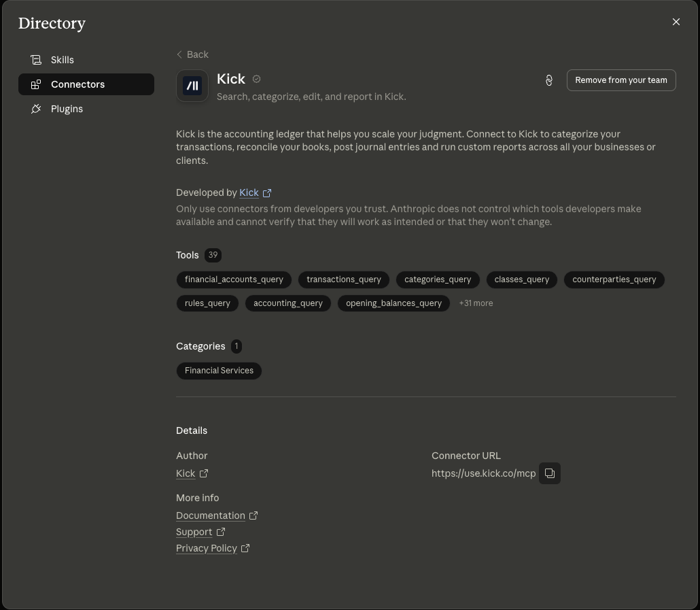Select the categories_query tool chip
This screenshot has width=700, height=610.
coord(438,279)
